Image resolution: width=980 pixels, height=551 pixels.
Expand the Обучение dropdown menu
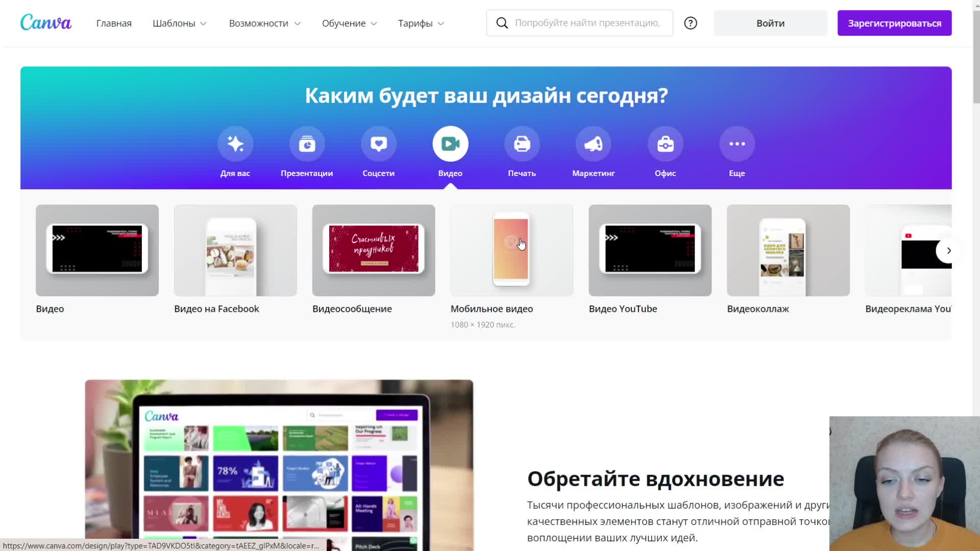350,23
